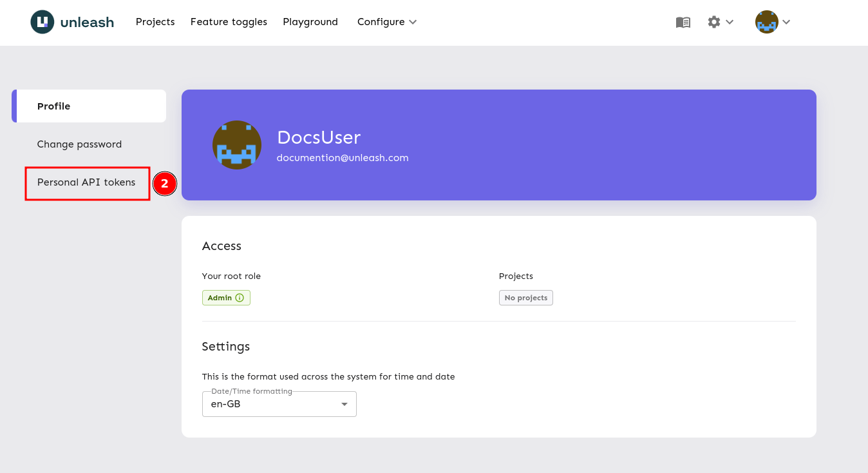Open the Date/Time formatting dropdown arrow
The height and width of the screenshot is (473, 868).
344,405
